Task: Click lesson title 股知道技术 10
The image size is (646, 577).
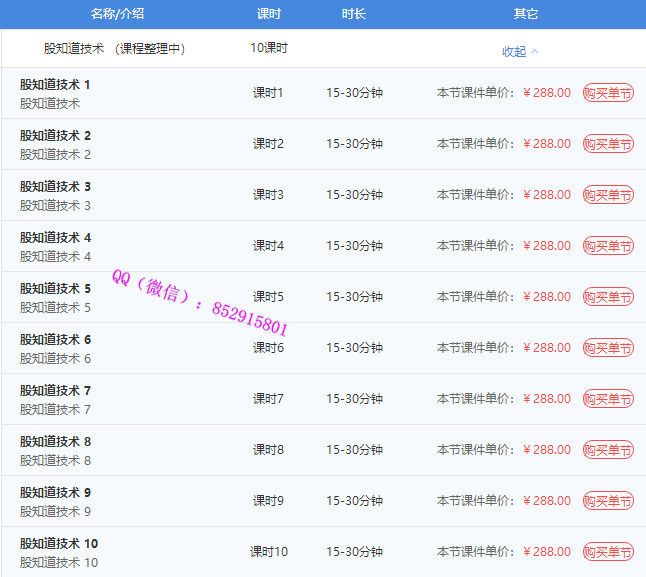Action: click(59, 544)
